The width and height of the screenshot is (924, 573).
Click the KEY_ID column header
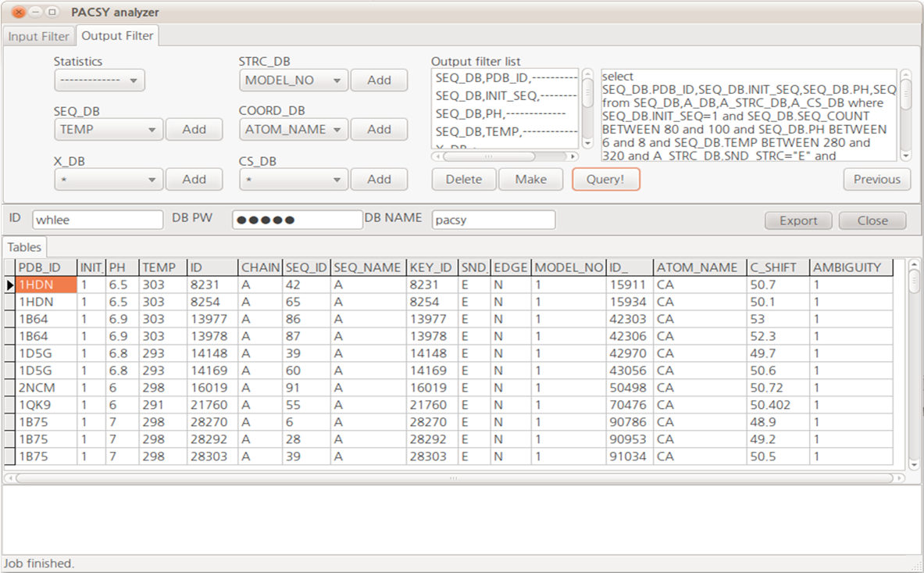[x=433, y=267]
